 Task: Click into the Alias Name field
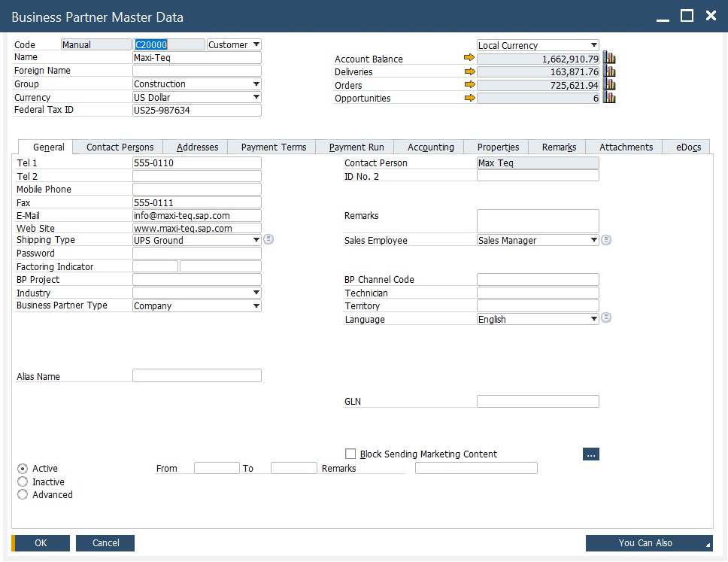tap(197, 375)
